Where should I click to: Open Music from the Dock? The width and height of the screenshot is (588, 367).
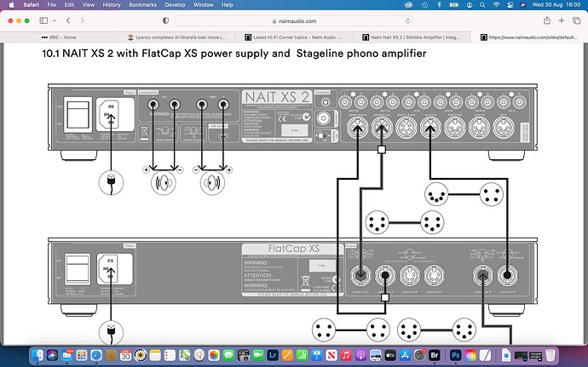pyautogui.click(x=346, y=354)
